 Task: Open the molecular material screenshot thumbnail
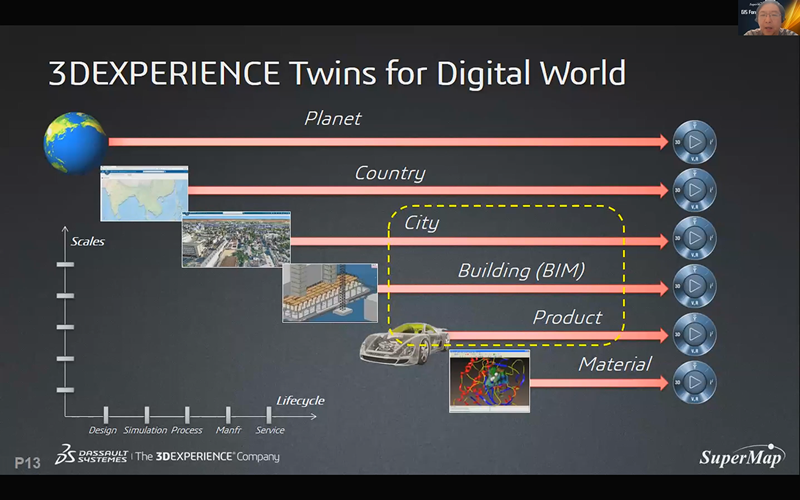[x=489, y=381]
